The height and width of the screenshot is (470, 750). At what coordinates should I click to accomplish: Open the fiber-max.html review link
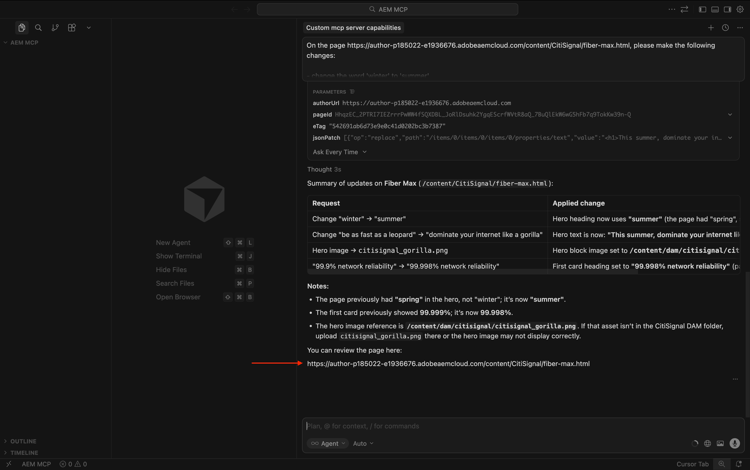[448, 363]
